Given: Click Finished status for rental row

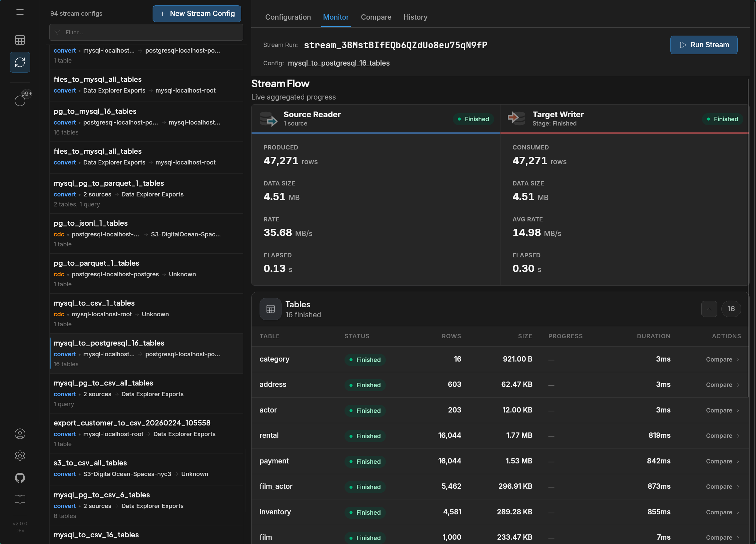Looking at the screenshot, I should pos(365,436).
